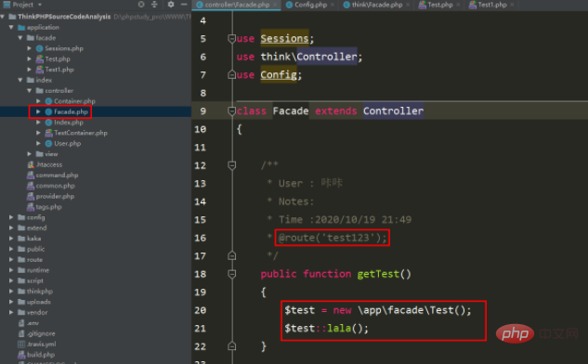Select the kaka folder

click(33, 238)
